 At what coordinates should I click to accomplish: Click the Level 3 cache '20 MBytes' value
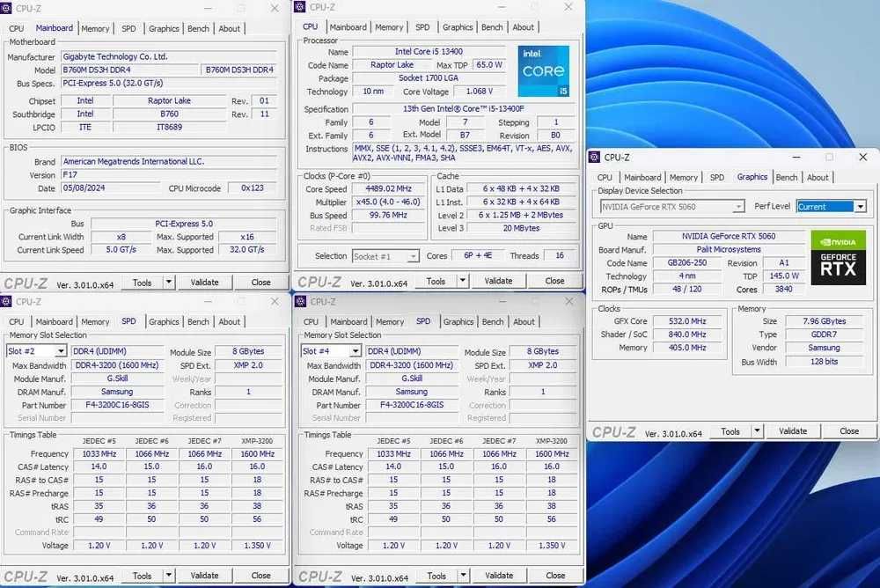click(521, 228)
